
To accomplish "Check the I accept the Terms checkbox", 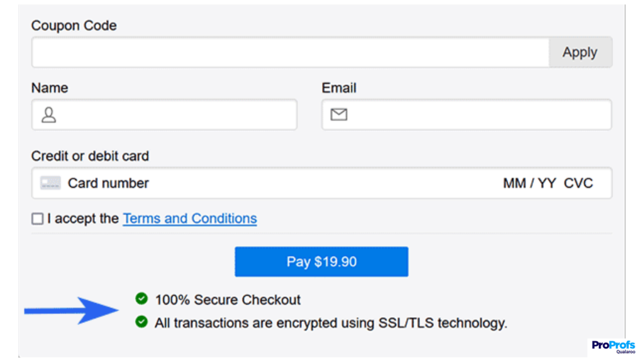I will [x=37, y=218].
